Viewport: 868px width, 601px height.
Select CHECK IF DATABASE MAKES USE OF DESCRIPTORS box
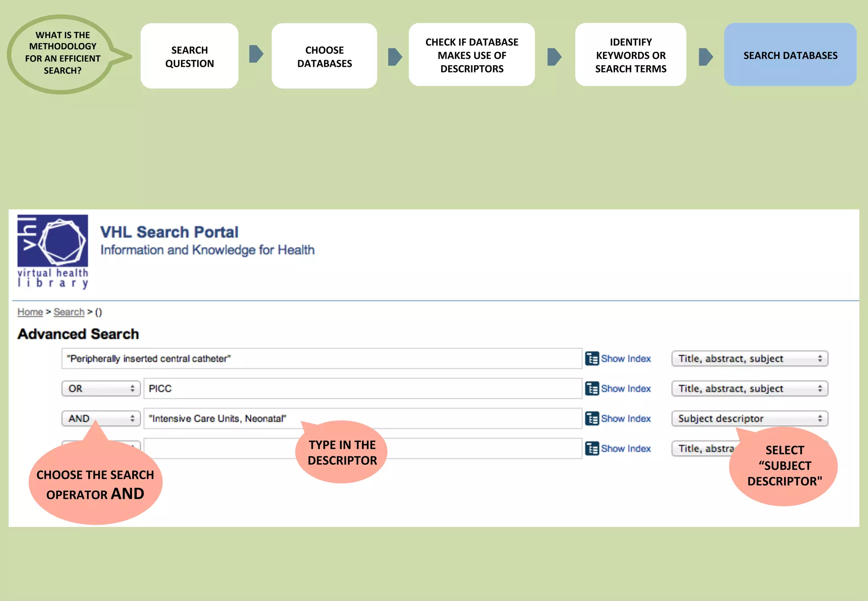(472, 55)
